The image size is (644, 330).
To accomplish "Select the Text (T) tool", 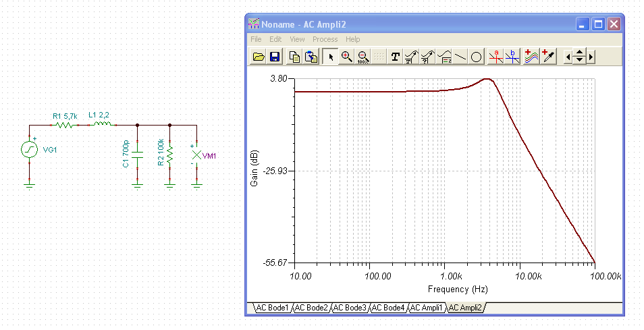I will click(395, 57).
